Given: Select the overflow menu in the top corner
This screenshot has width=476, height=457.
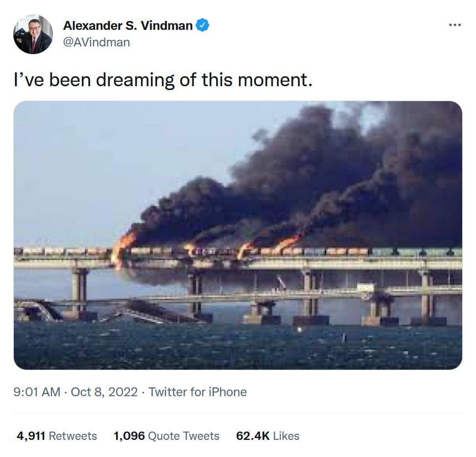Looking at the screenshot, I should pos(454,24).
